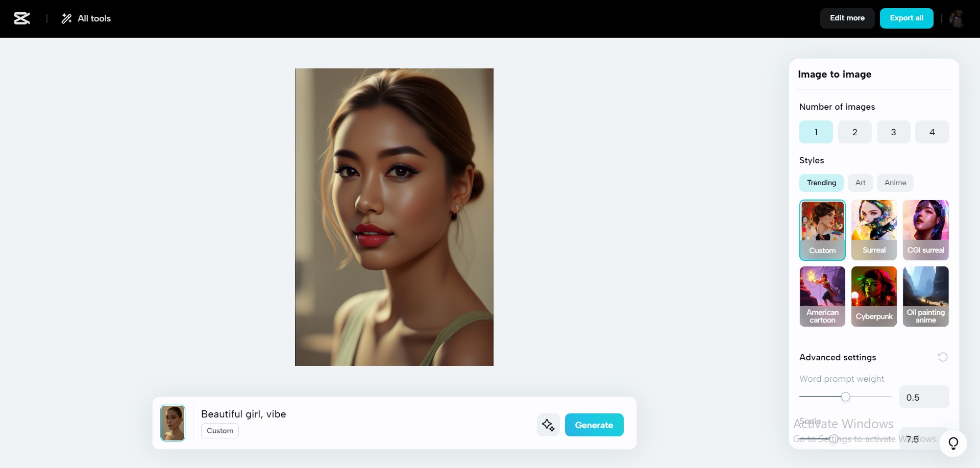Click the Number of images label
This screenshot has height=468, width=980.
[837, 107]
